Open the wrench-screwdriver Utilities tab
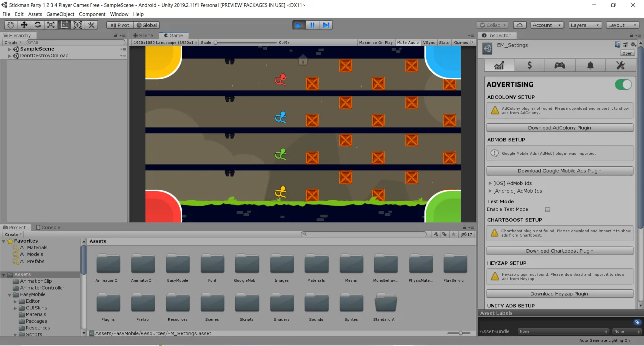Image resolution: width=644 pixels, height=346 pixels. click(620, 65)
